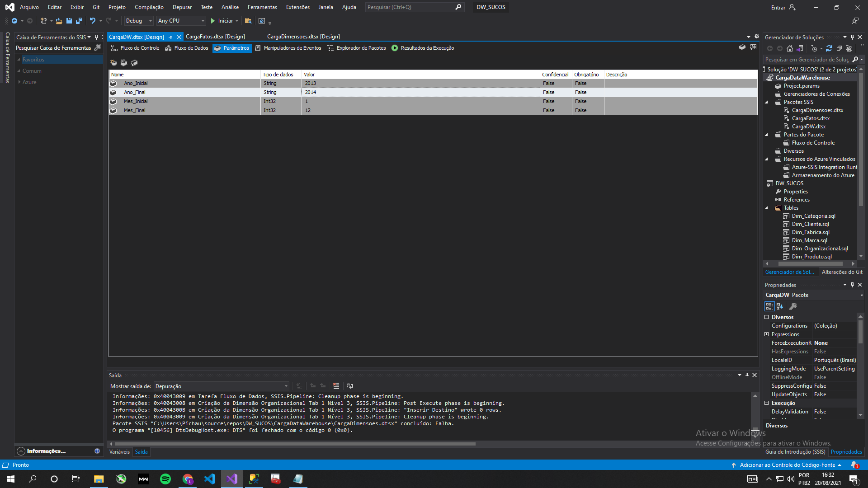Click the Delete Parameter icon

point(124,63)
